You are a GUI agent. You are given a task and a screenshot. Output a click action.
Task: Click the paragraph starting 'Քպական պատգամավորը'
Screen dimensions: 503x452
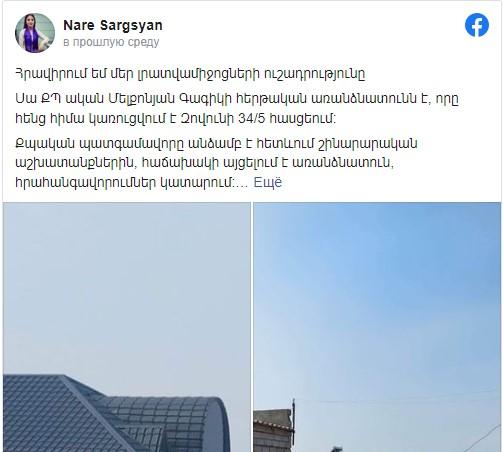(x=216, y=163)
